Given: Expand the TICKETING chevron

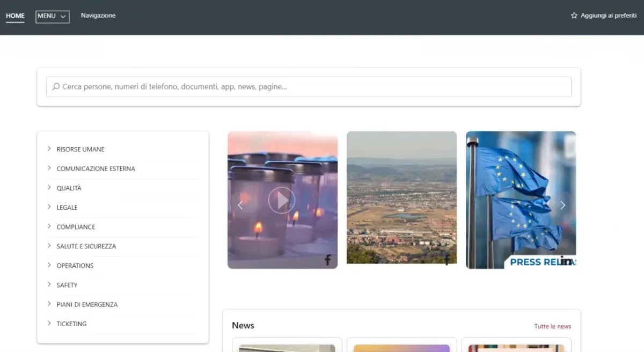Looking at the screenshot, I should click(x=49, y=322).
